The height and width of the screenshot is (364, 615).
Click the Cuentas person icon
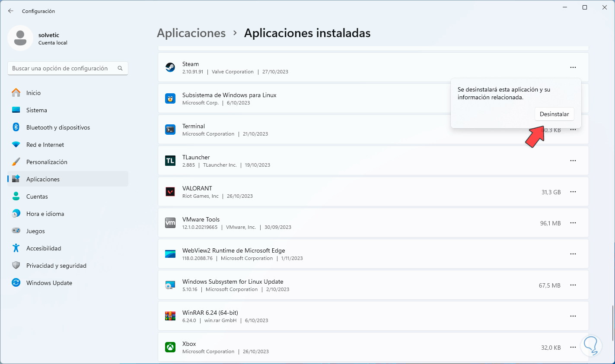tap(16, 196)
